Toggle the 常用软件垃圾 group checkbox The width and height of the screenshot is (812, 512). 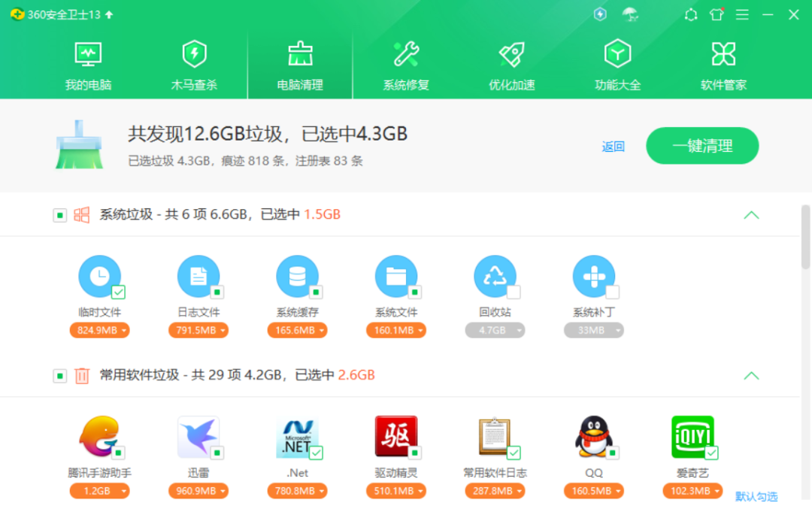[x=59, y=375]
